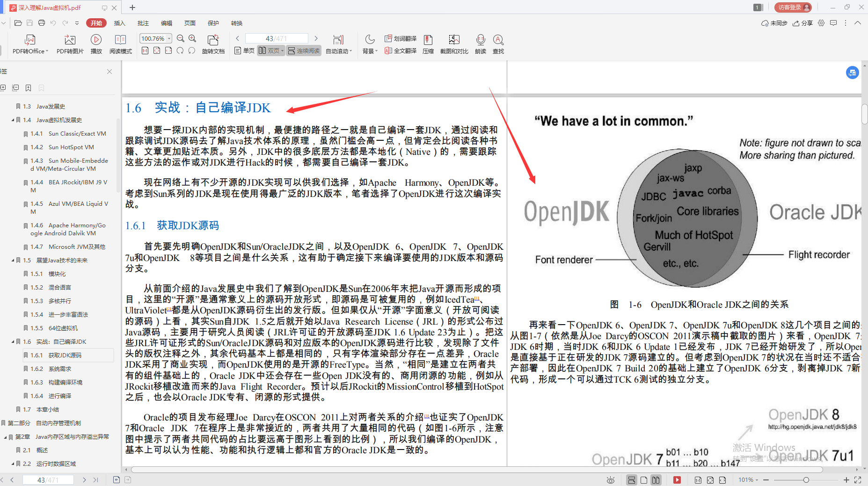Open the 保护 ribbon tab

click(x=213, y=23)
